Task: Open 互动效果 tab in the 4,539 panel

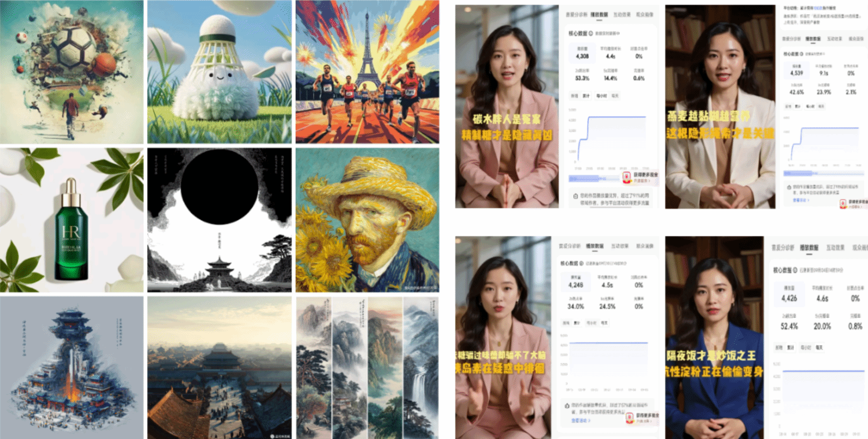Action: (835, 39)
